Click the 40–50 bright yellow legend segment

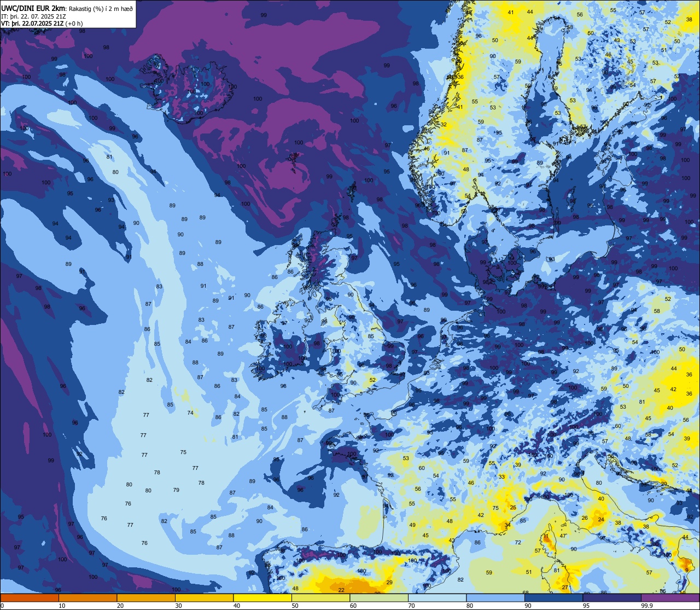click(x=262, y=597)
